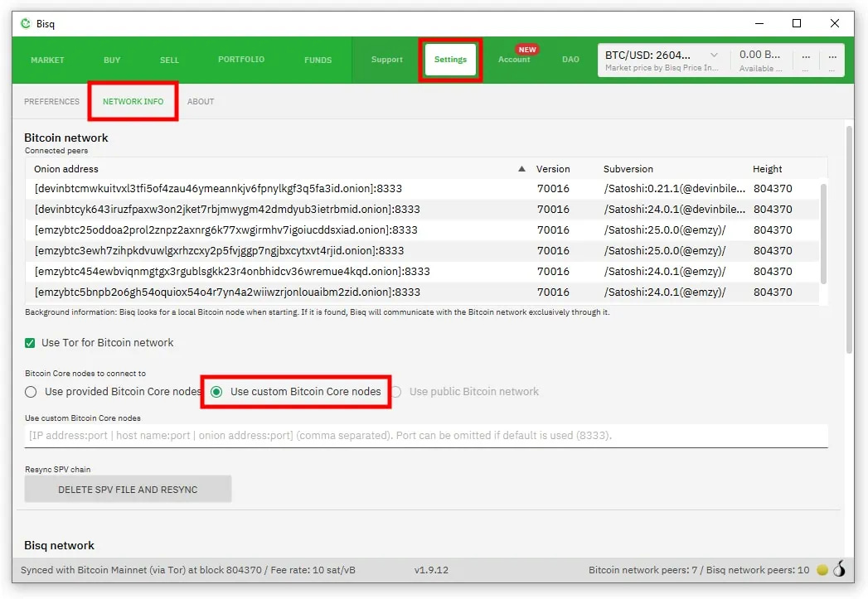This screenshot has height=599, width=868.
Task: Select the emzybtc3ewh7zihpkdvuwlgxrhzcxy peer row
Action: coord(422,250)
